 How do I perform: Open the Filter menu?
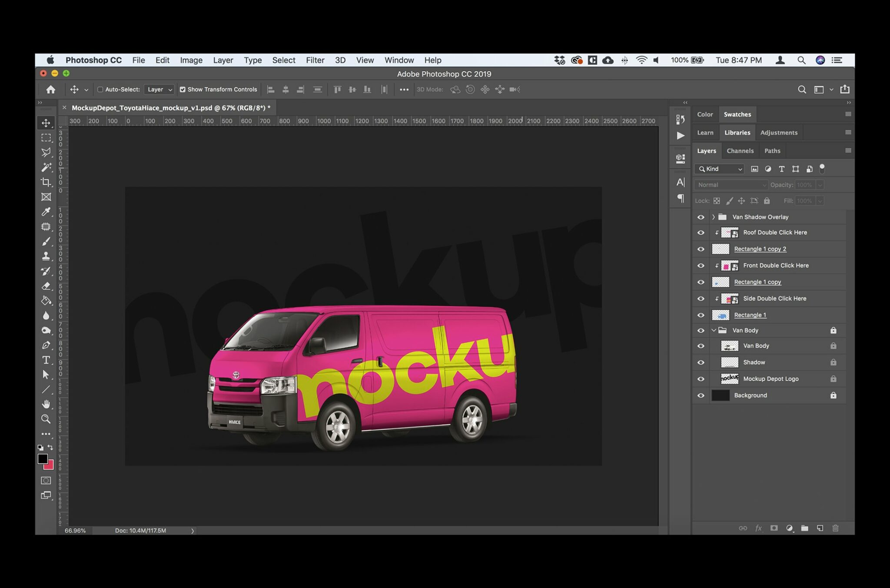(x=315, y=60)
